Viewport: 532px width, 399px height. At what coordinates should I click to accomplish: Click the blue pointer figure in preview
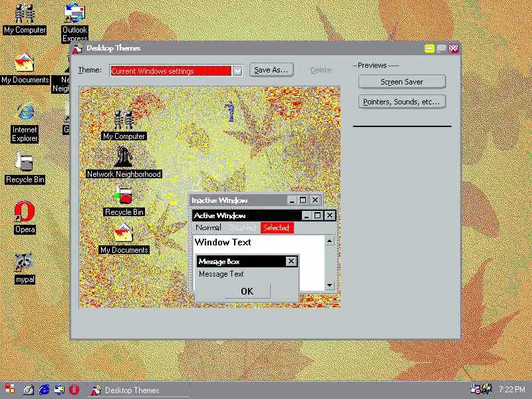coord(230,111)
